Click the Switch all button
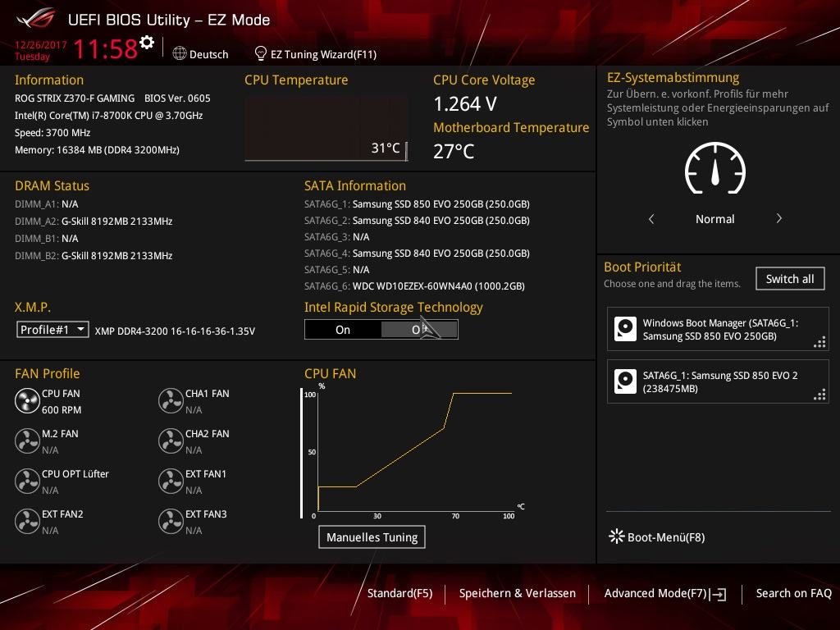 [x=790, y=279]
